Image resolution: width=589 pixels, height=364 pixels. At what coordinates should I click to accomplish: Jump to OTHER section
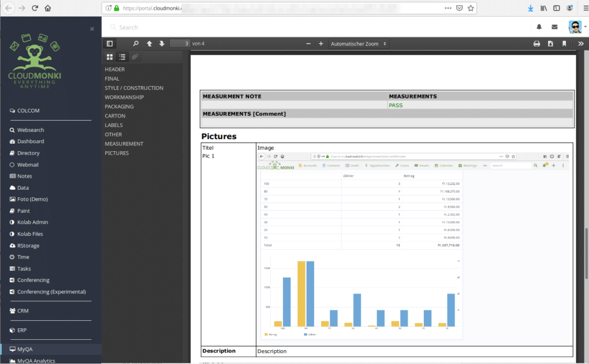pos(113,134)
